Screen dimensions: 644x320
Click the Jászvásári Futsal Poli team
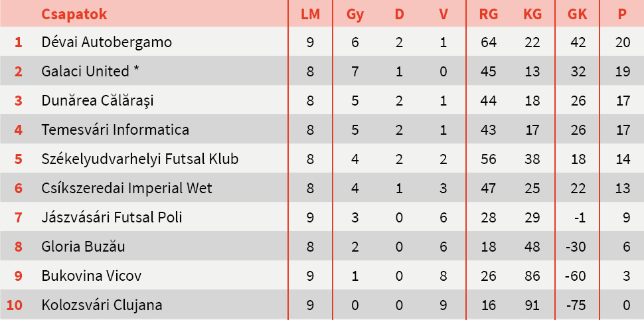click(112, 218)
